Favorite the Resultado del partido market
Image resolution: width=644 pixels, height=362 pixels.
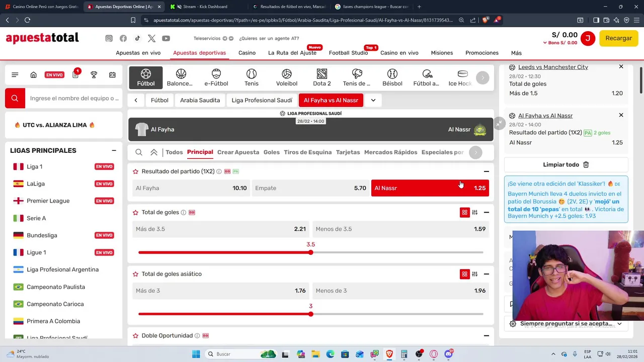(x=135, y=171)
